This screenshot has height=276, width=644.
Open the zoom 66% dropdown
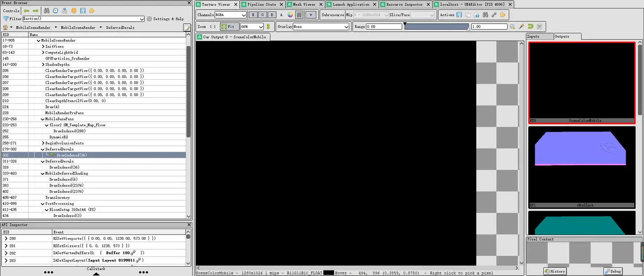click(252, 27)
